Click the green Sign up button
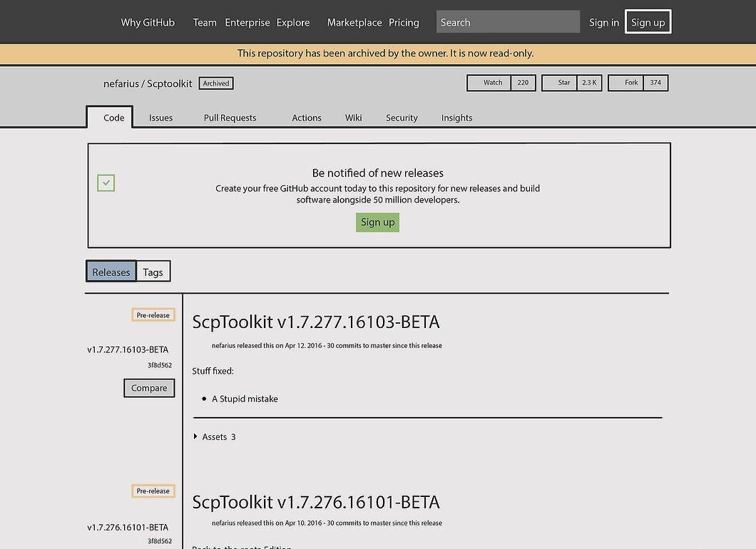Screen dimensions: 756x549 click(377, 222)
